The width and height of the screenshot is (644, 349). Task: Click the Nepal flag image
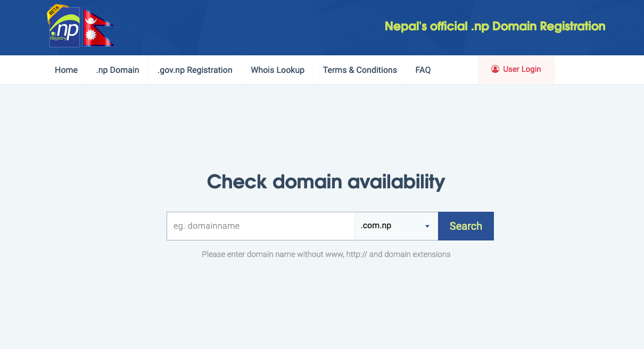(98, 28)
